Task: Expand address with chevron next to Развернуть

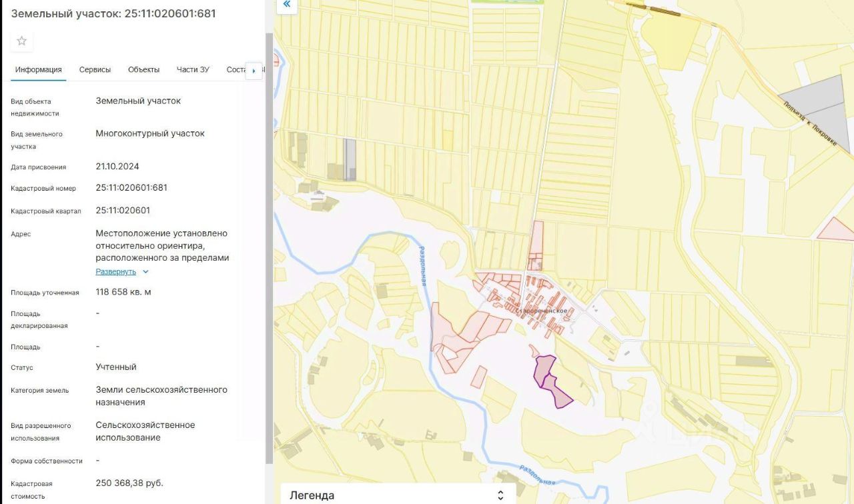Action: (145, 272)
